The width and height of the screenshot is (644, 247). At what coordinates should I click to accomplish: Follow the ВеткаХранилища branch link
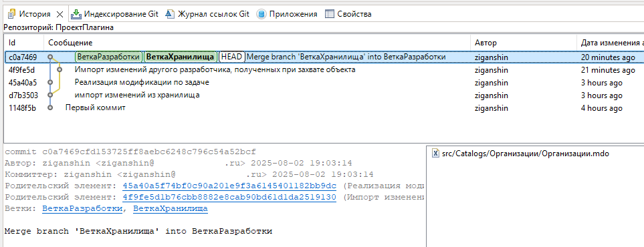171,209
